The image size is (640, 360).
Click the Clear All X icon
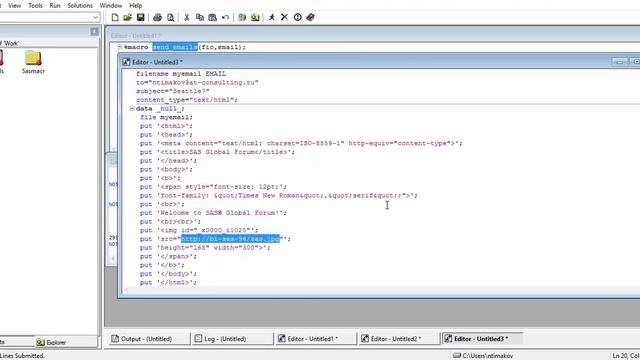click(284, 17)
